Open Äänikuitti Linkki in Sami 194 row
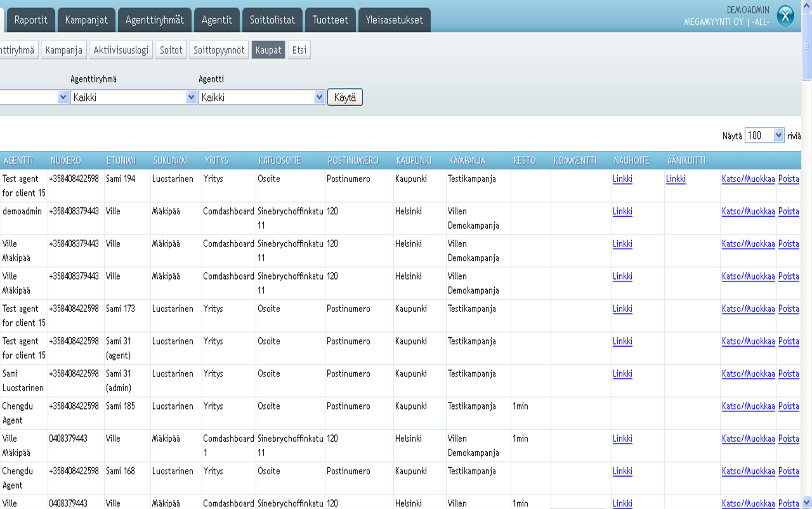Screen dimensions: 812x509 676,179
